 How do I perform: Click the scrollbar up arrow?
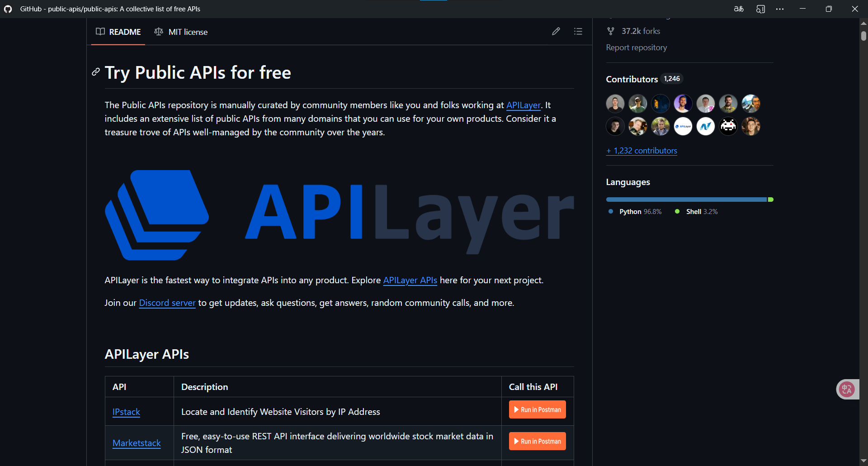[863, 23]
